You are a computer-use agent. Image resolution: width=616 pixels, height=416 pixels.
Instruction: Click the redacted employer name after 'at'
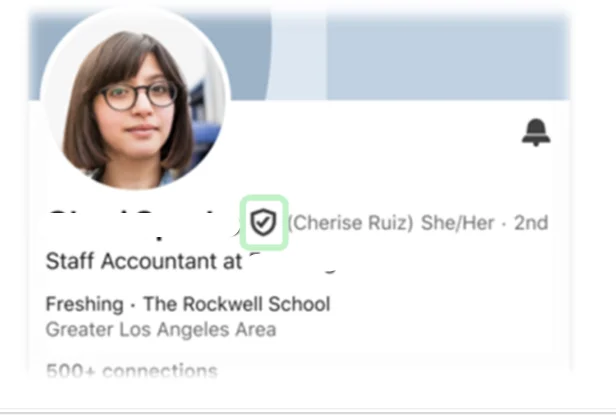[293, 261]
